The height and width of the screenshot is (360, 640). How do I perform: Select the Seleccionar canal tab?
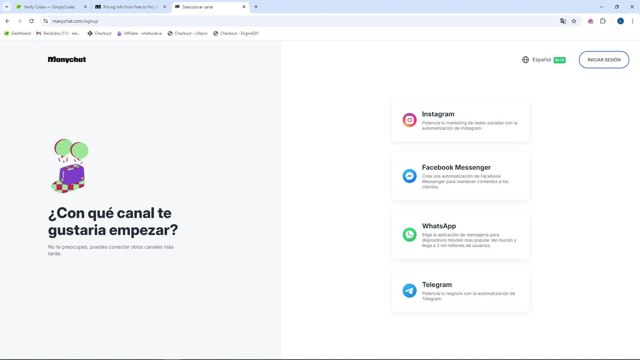(210, 7)
